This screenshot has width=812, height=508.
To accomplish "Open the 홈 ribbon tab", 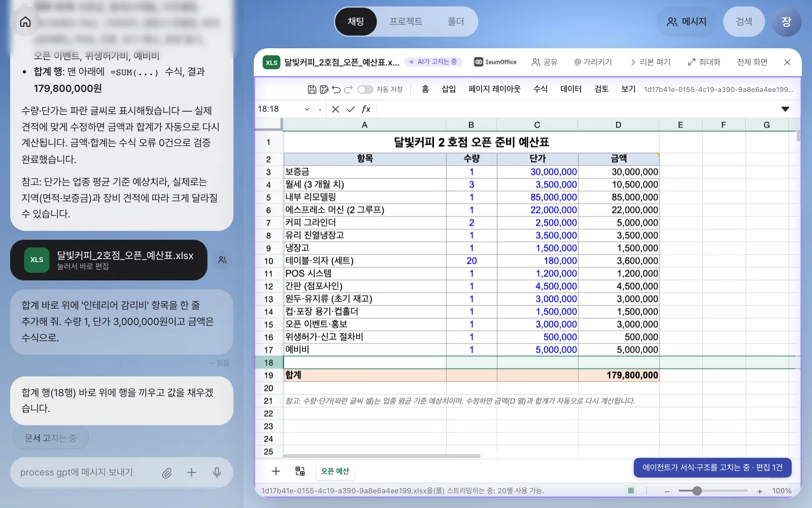I will pos(425,89).
